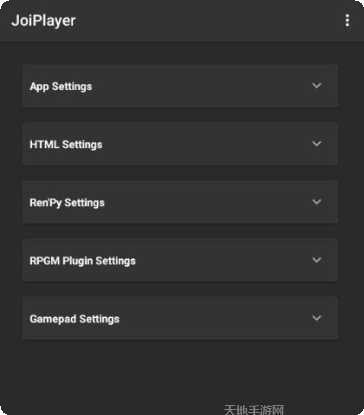Screen dimensions: 364x415
Task: Click the HTML Settings chevron arrow
Action: (317, 143)
